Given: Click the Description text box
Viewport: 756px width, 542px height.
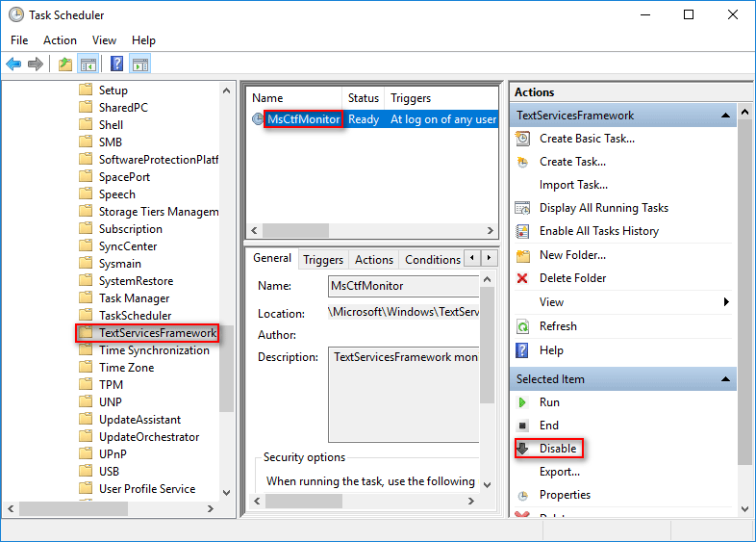Looking at the screenshot, I should click(404, 395).
